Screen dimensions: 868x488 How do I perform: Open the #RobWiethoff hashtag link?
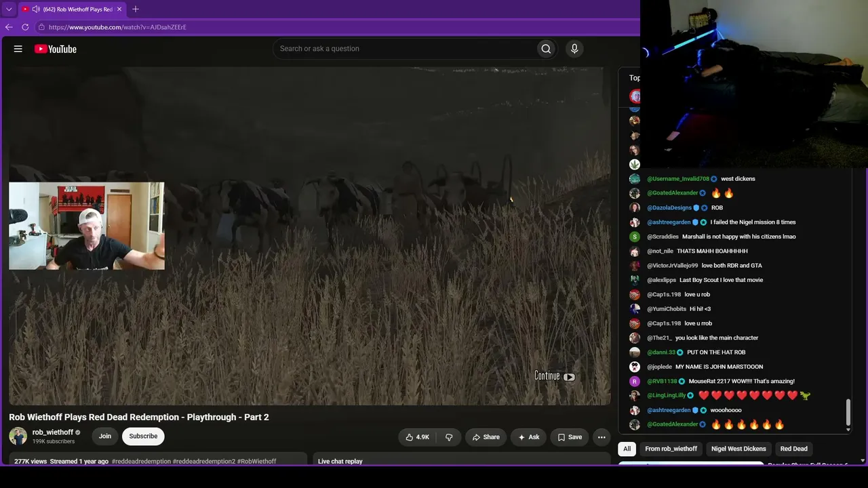click(x=257, y=462)
